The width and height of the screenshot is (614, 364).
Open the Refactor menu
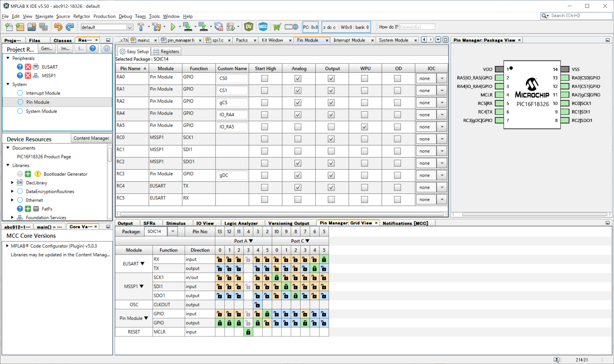coord(82,16)
